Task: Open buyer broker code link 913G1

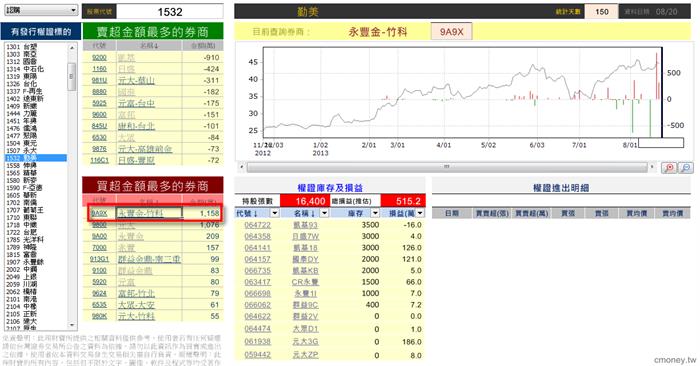Action: click(x=99, y=259)
